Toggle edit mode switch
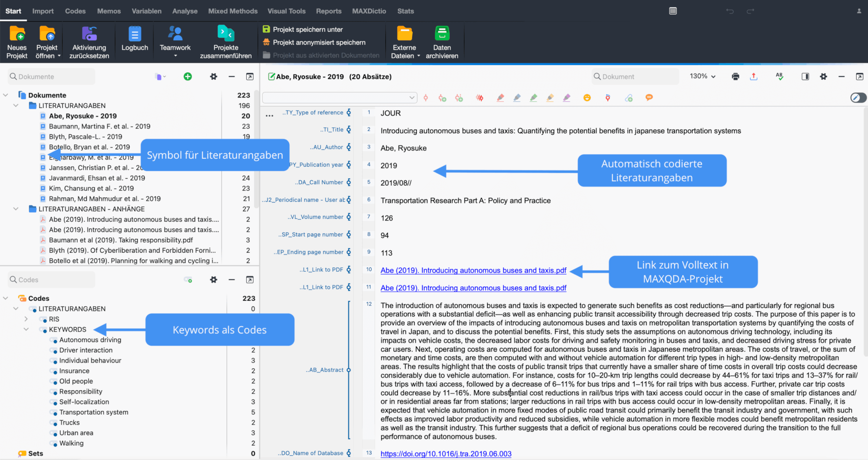This screenshot has height=460, width=868. pyautogui.click(x=858, y=97)
